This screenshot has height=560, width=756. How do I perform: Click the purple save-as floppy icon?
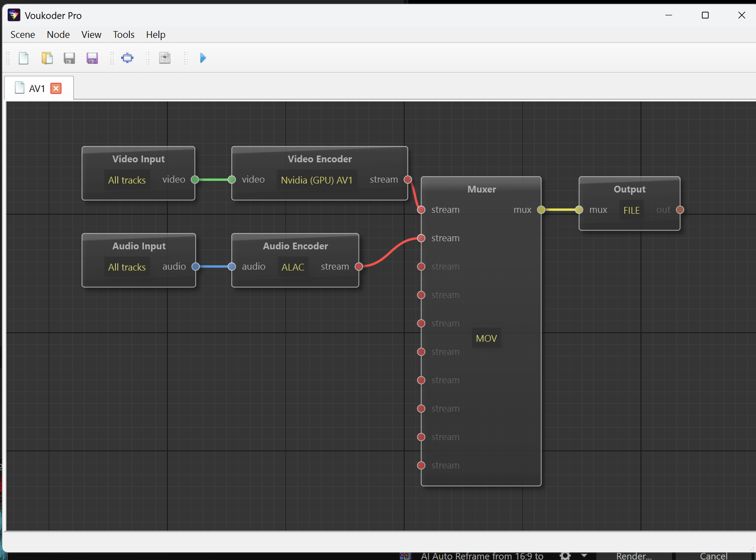click(x=92, y=58)
